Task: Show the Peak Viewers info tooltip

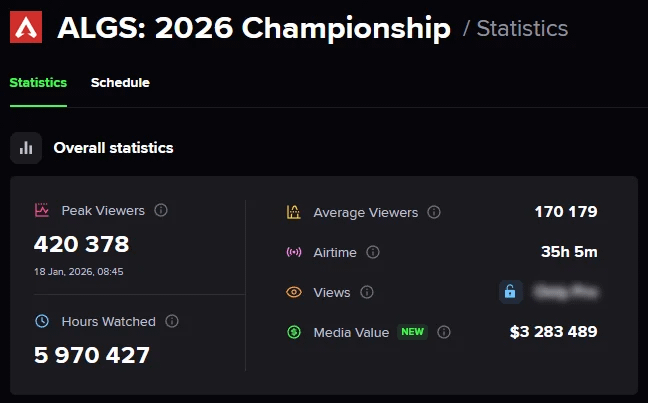Action: [x=161, y=211]
